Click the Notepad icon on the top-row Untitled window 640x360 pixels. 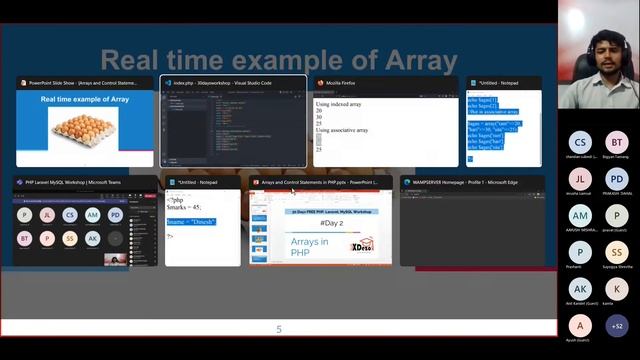[x=473, y=83]
